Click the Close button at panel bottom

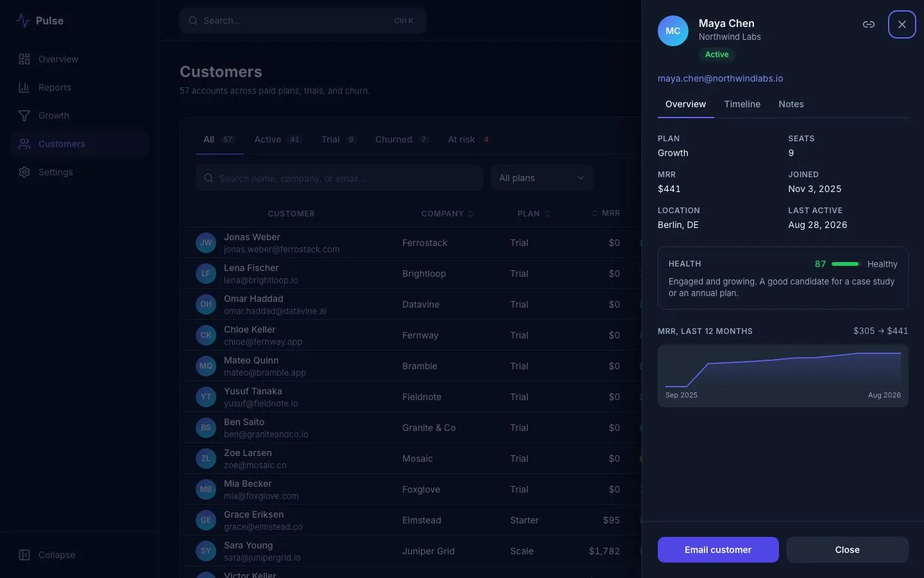pos(848,550)
